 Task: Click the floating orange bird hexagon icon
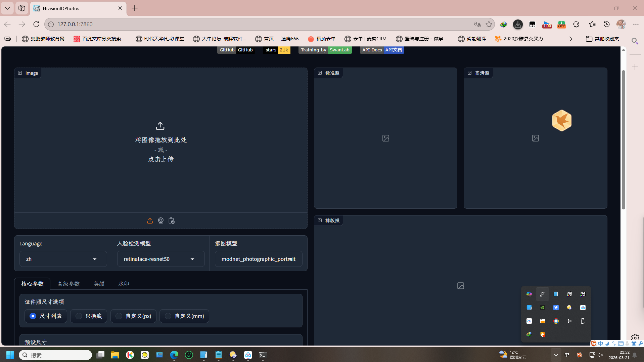pos(561,120)
